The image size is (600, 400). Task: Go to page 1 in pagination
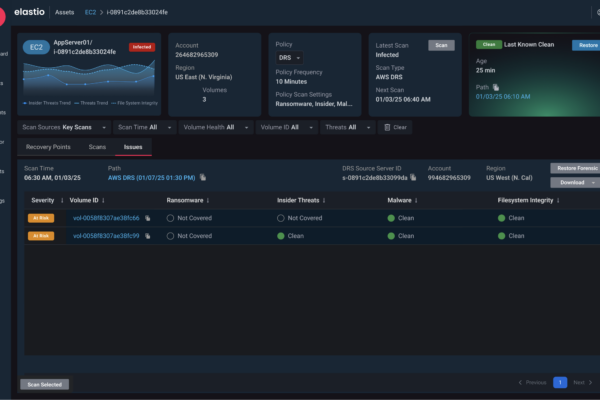click(560, 382)
